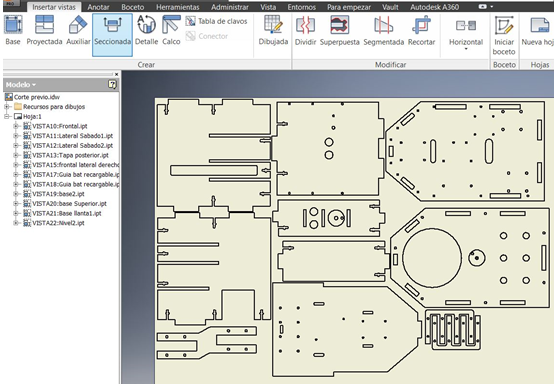Expand VISTA12:Lateral Sabado2.ipt node
The image size is (554, 388).
coord(16,145)
